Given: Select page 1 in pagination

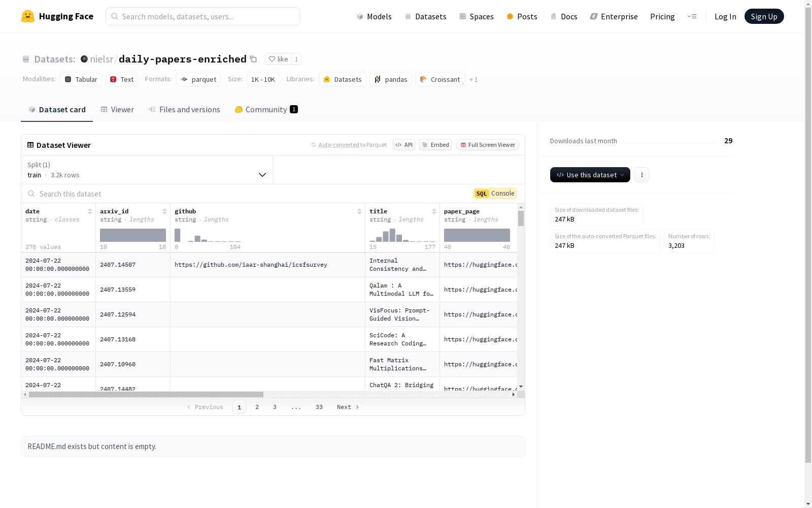Looking at the screenshot, I should [x=240, y=407].
